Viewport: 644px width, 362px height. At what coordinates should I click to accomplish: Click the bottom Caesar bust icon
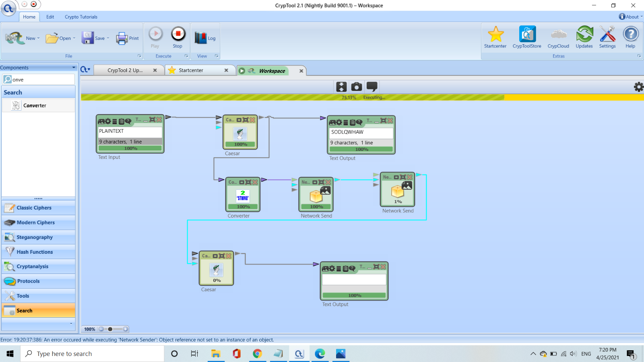[x=217, y=270]
